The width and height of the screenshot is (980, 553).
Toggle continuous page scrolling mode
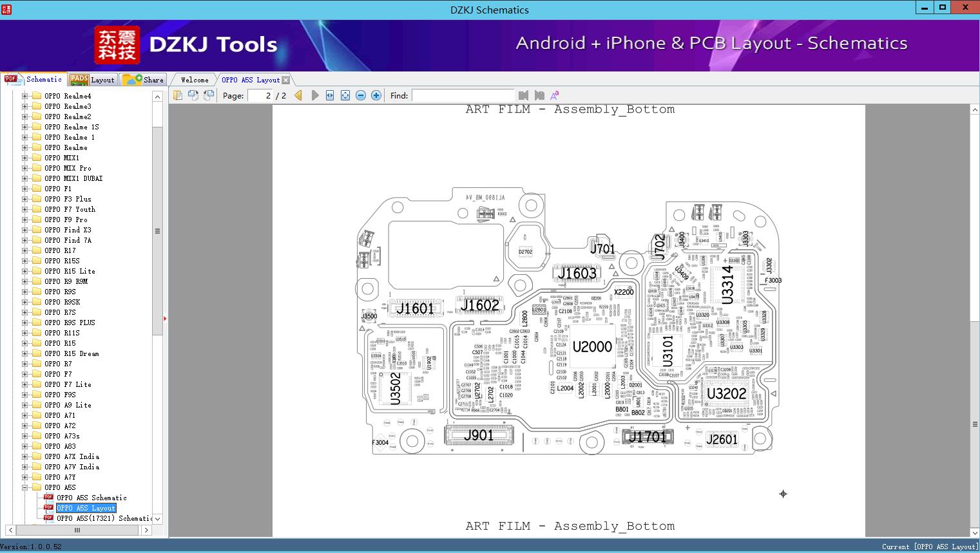tap(208, 95)
